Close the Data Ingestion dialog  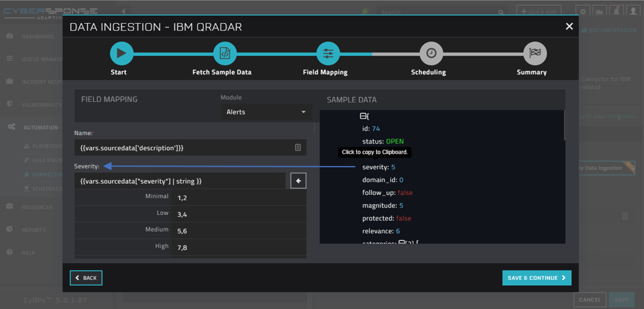point(569,26)
